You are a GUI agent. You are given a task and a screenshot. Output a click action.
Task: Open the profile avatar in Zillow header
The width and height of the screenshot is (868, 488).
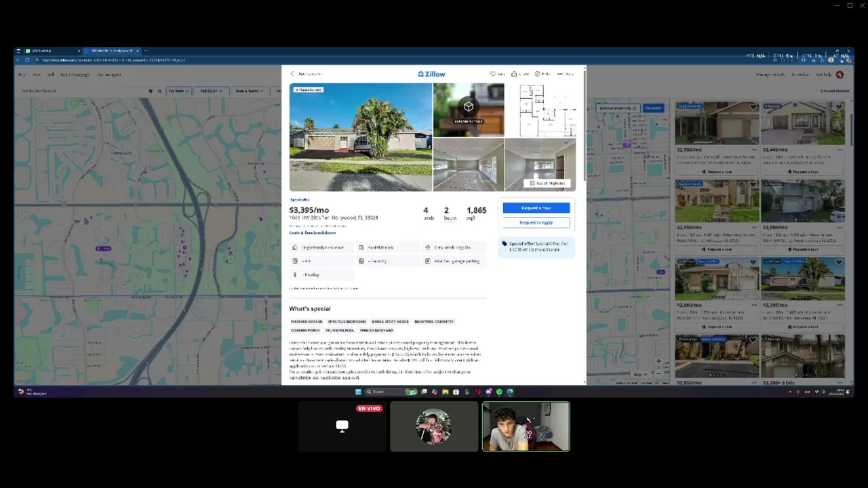[840, 75]
